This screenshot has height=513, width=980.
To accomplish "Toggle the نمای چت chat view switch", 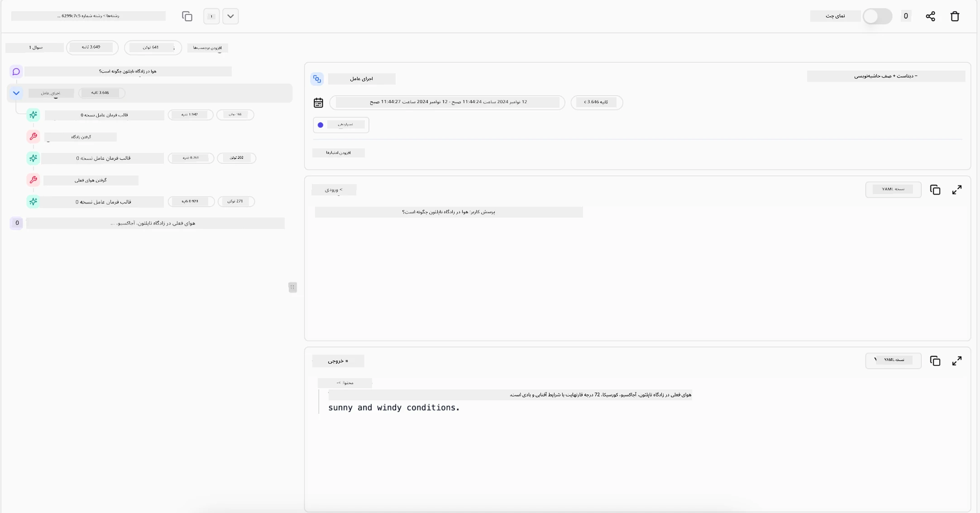I will (877, 16).
